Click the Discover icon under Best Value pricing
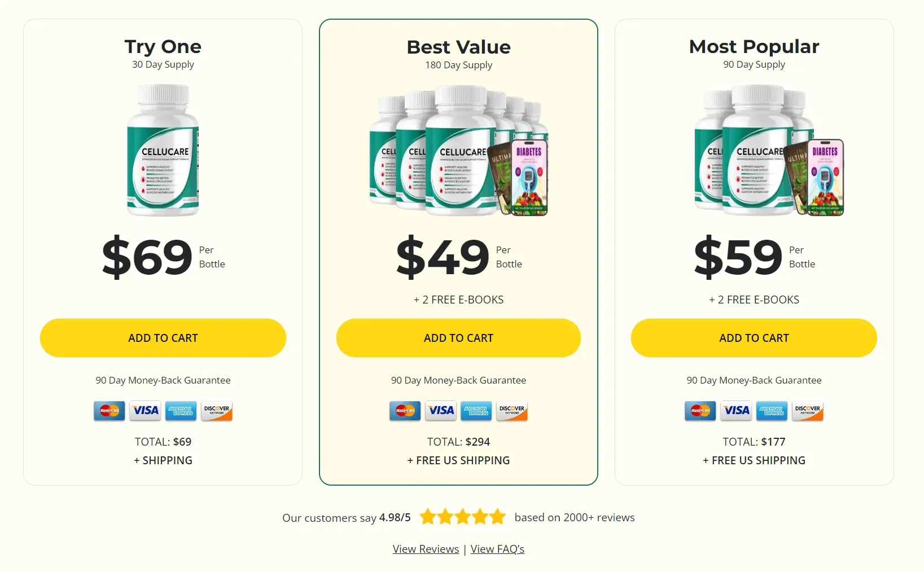The image size is (924, 572). [511, 411]
